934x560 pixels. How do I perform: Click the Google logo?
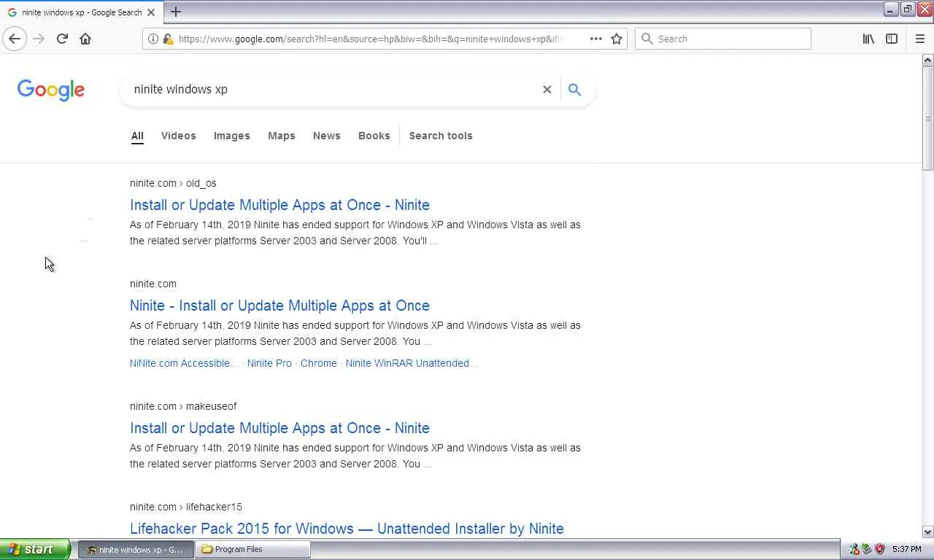pyautogui.click(x=51, y=90)
